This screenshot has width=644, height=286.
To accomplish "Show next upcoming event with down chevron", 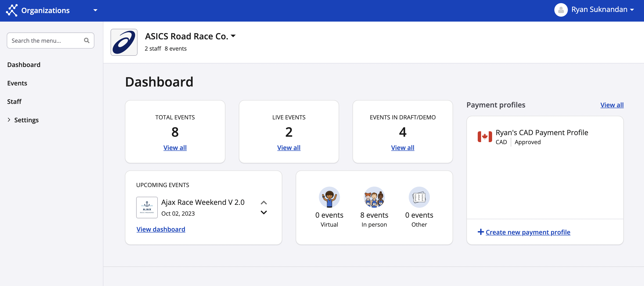I will tap(264, 212).
